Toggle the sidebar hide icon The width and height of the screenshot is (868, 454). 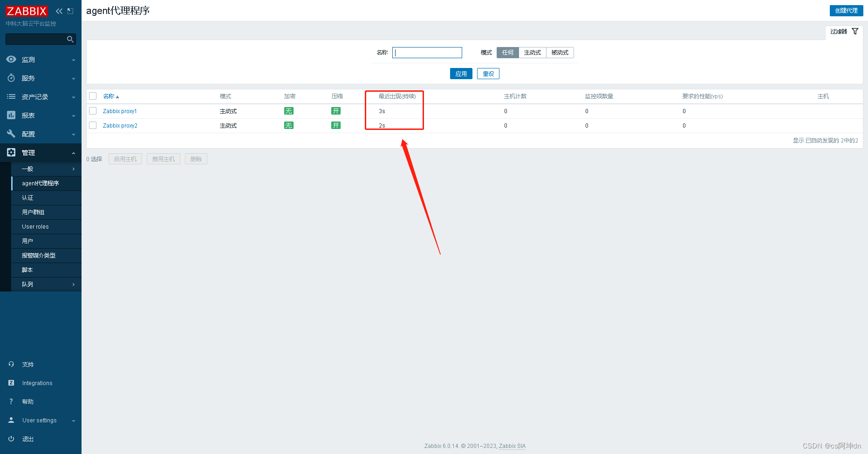pyautogui.click(x=70, y=11)
